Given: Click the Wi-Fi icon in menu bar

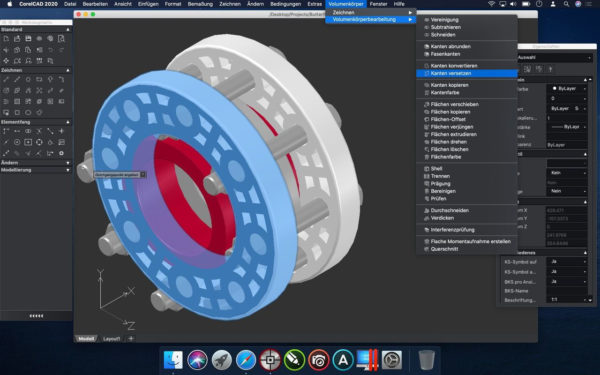Looking at the screenshot, I should point(491,4).
